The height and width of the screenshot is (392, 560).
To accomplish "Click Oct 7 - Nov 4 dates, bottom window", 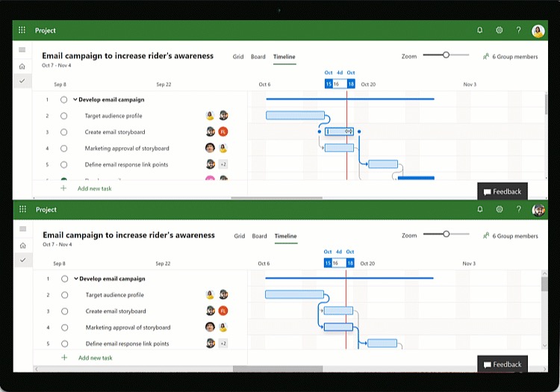I will [x=57, y=245].
